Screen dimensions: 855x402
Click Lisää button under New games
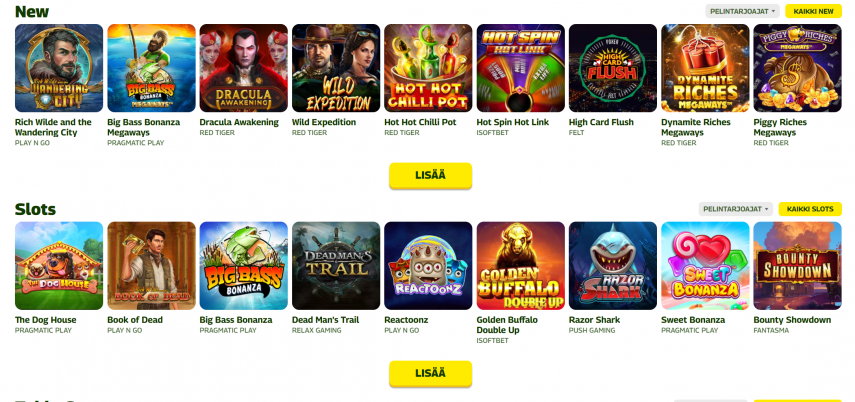(430, 176)
